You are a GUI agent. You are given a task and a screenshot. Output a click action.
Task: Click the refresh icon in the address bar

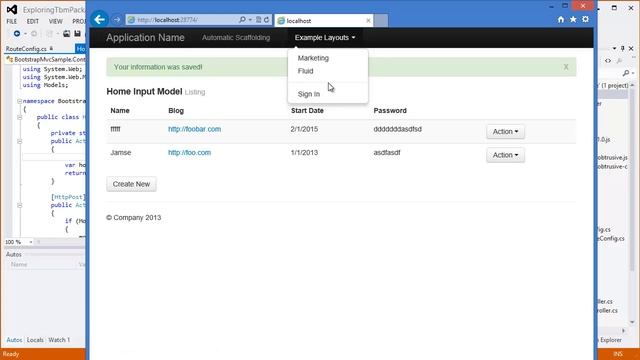267,20
